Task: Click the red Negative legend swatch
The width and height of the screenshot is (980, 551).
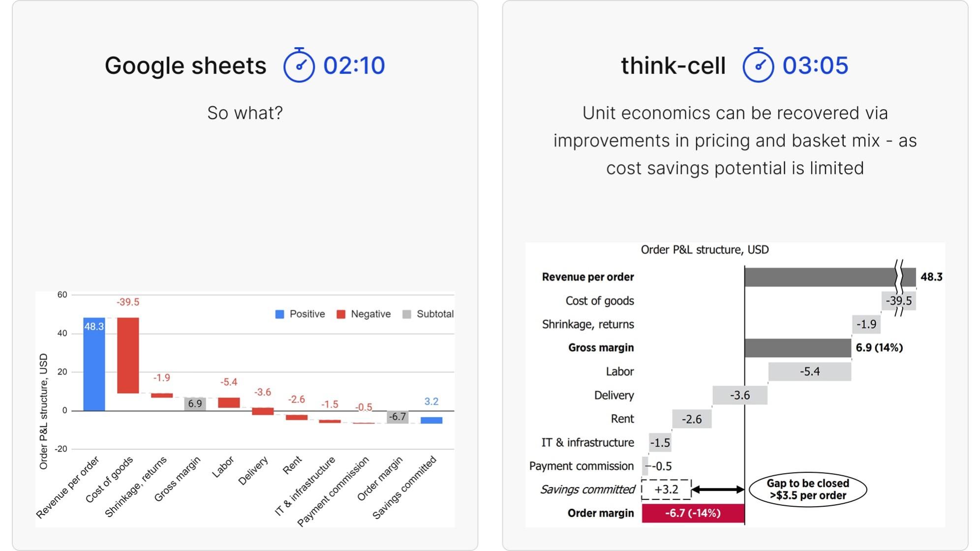Action: click(340, 314)
